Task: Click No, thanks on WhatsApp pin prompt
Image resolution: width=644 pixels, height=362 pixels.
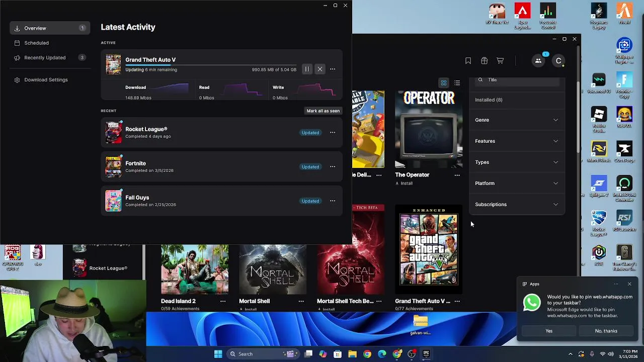Action: point(606,331)
